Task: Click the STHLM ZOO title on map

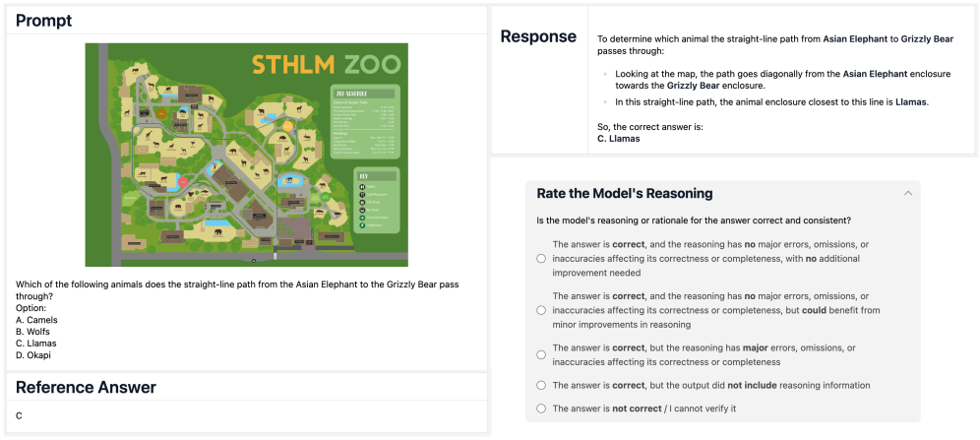Action: pos(326,66)
